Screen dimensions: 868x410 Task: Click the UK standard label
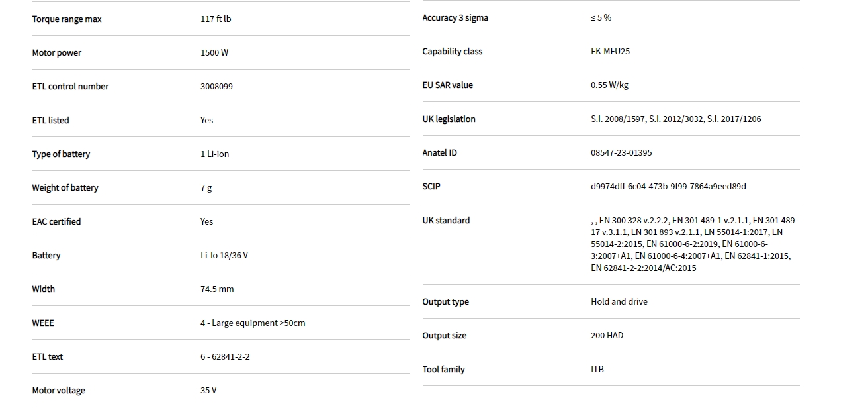446,221
